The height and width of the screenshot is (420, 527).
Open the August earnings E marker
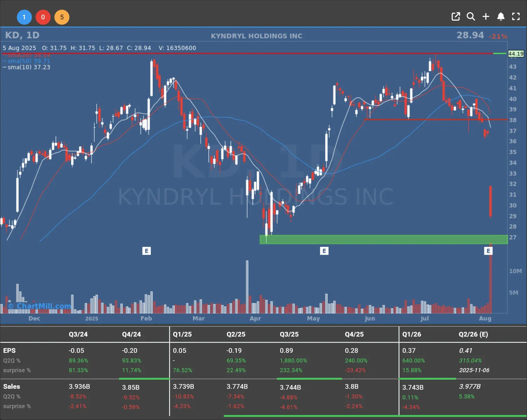[x=488, y=251]
